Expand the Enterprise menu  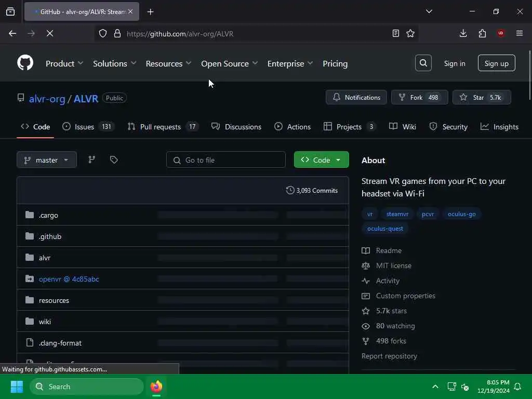290,63
